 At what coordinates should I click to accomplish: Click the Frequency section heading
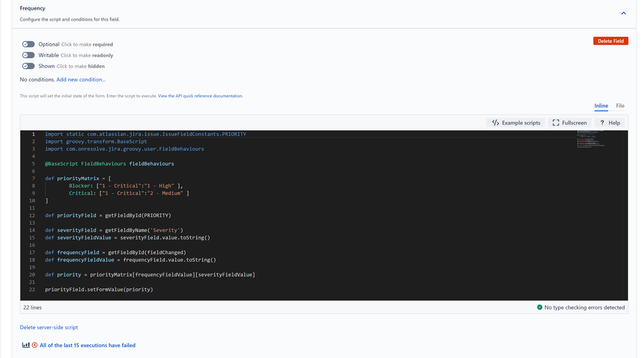click(32, 8)
